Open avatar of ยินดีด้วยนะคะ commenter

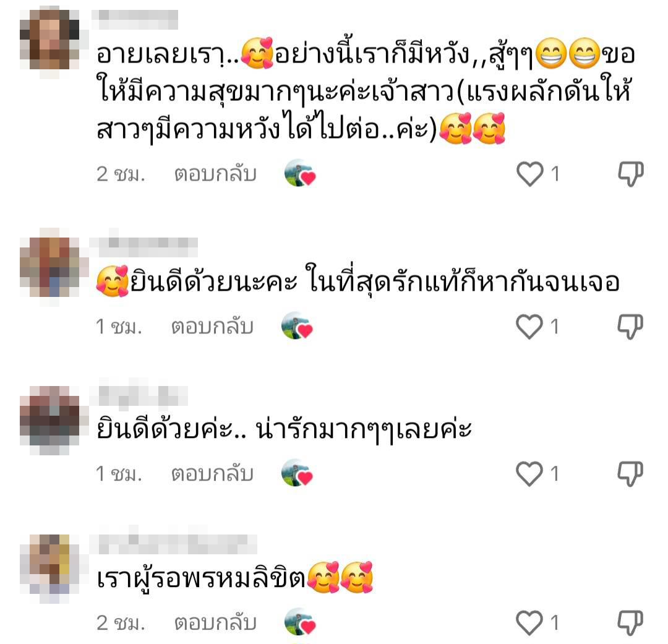pos(49,267)
